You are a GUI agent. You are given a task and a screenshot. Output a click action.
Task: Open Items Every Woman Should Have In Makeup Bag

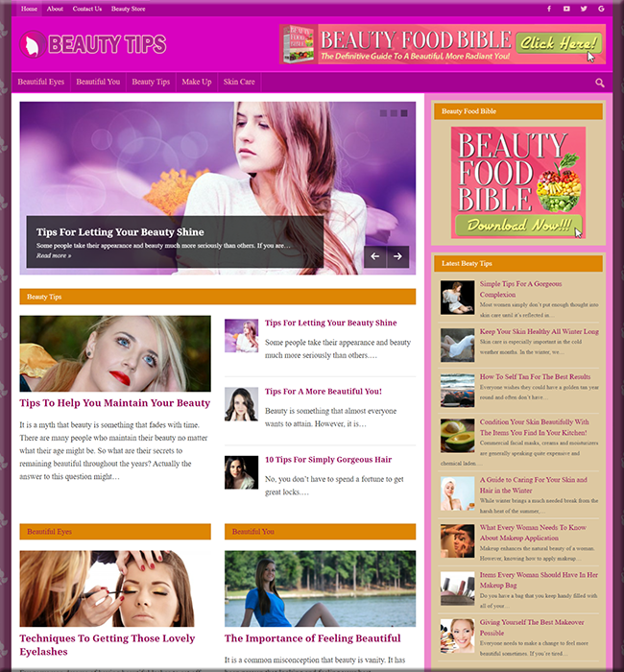click(539, 580)
